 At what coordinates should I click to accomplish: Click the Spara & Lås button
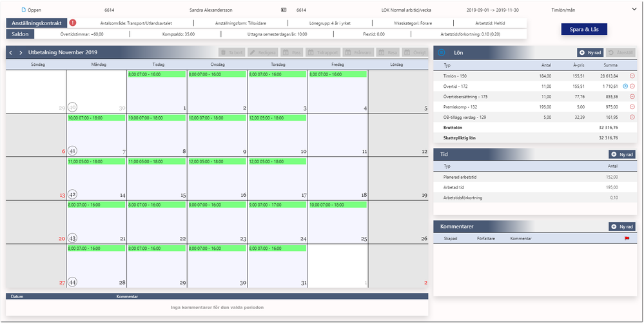click(584, 29)
